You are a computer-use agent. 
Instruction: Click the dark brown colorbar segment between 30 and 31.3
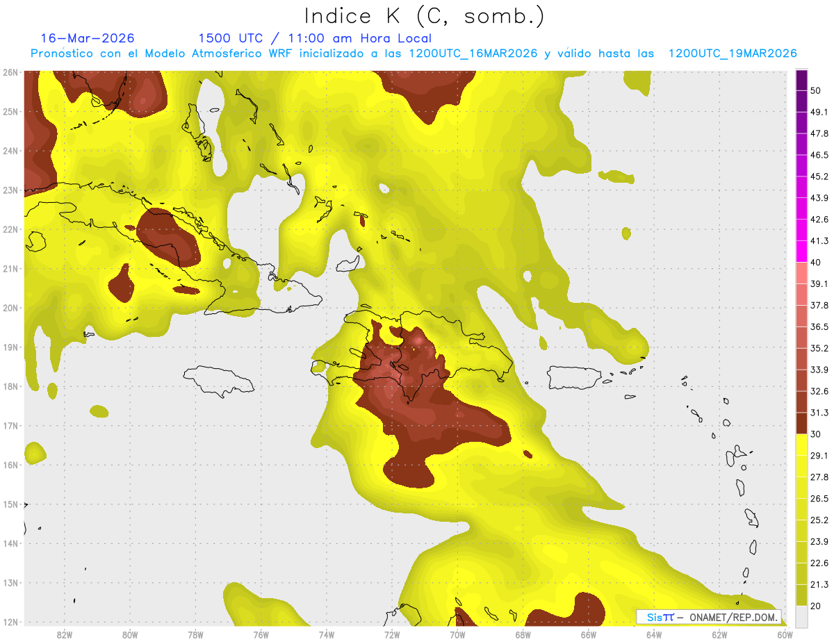coord(801,423)
